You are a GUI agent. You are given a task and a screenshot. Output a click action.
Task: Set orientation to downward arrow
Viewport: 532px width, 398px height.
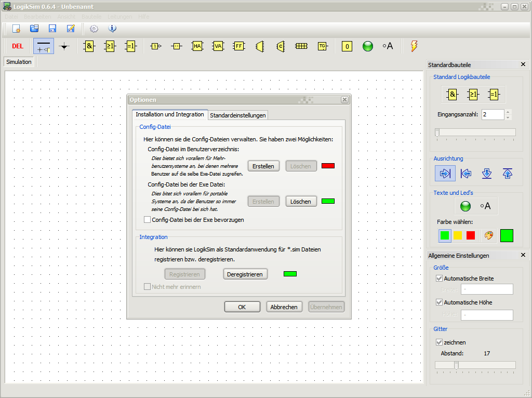tap(487, 174)
